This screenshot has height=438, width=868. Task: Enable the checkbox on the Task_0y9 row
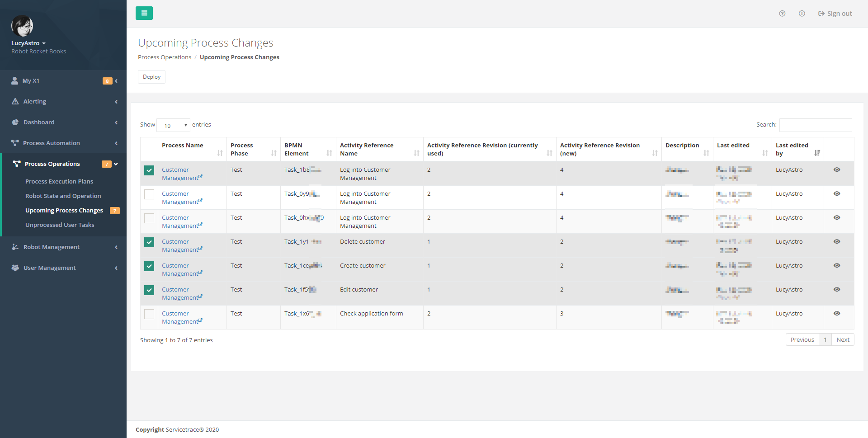click(149, 194)
